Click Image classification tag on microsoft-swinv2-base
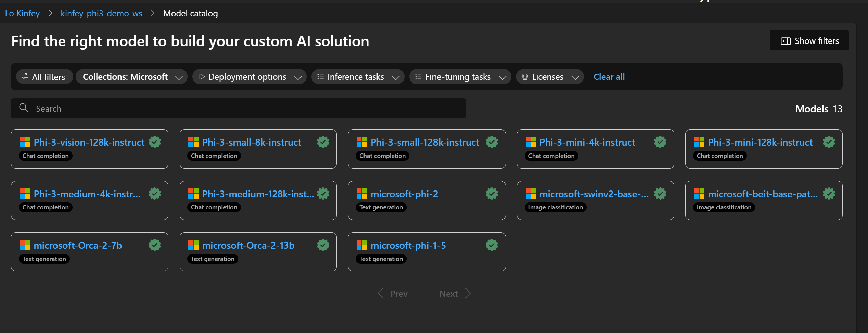868x333 pixels. (x=556, y=207)
